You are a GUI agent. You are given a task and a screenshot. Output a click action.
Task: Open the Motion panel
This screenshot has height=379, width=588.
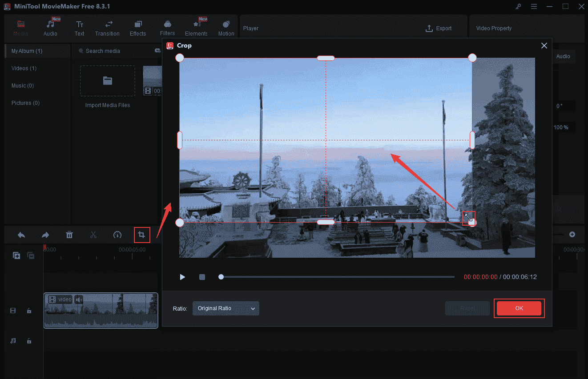pos(226,27)
